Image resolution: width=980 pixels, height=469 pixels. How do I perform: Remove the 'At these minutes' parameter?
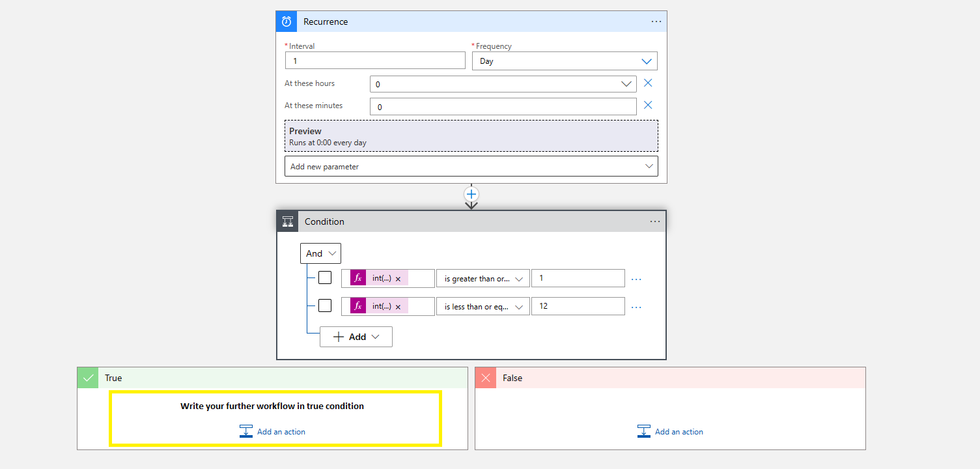[x=648, y=106]
